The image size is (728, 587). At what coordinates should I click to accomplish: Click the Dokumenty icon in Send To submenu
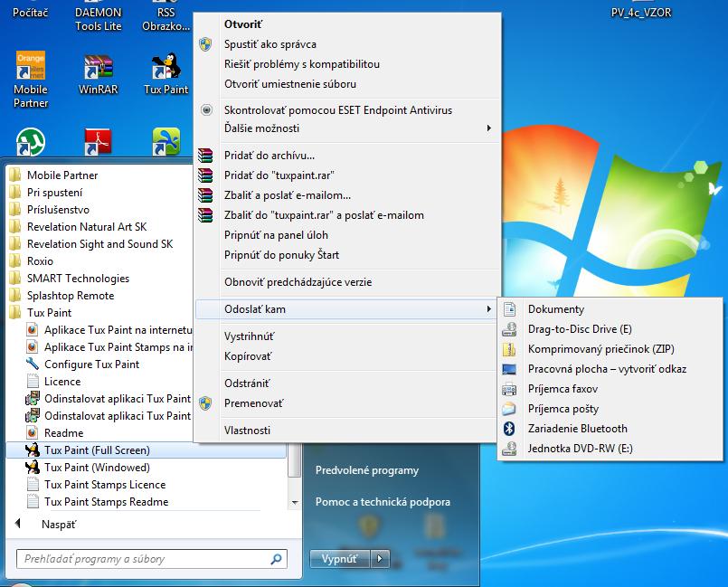509,309
